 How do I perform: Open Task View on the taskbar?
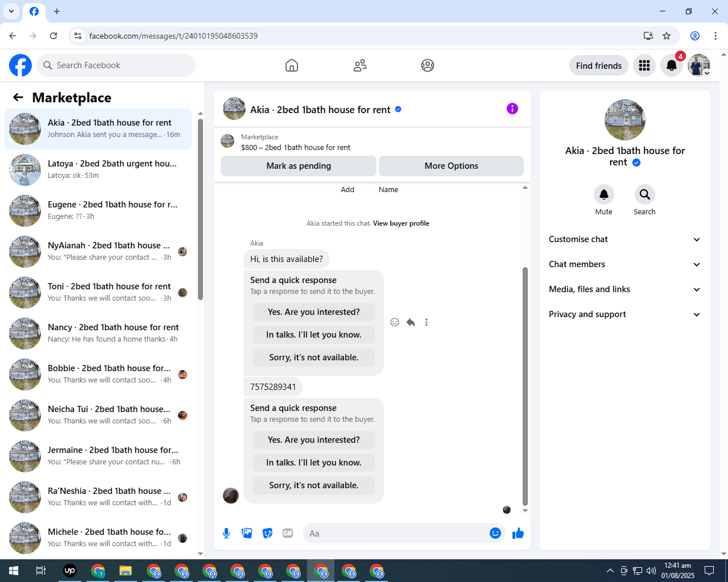click(x=41, y=571)
